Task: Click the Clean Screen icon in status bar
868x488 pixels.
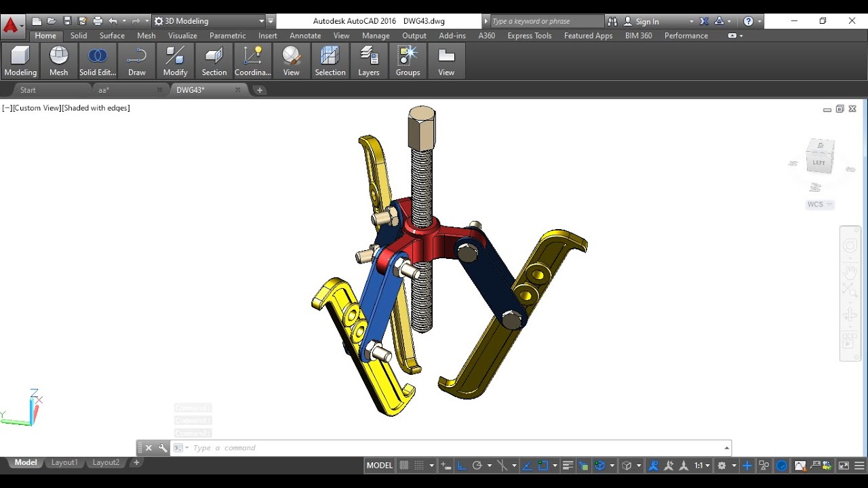Action: [x=844, y=466]
